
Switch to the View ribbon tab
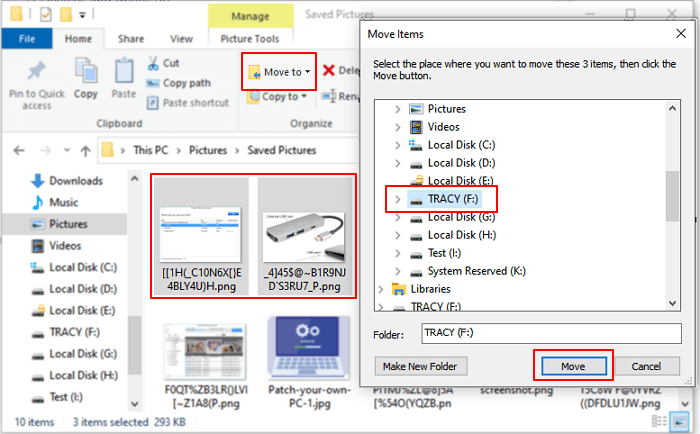pyautogui.click(x=181, y=39)
